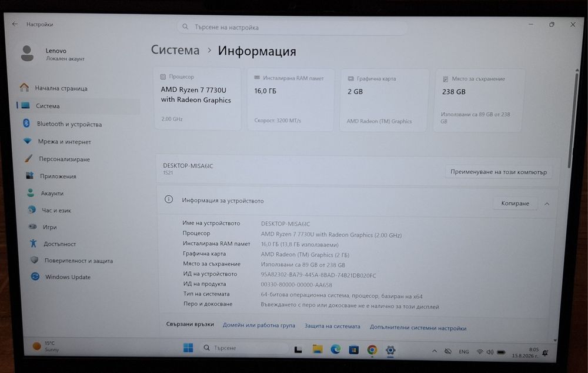Launch Google Chrome from taskbar
This screenshot has height=373, width=588.
(x=372, y=349)
